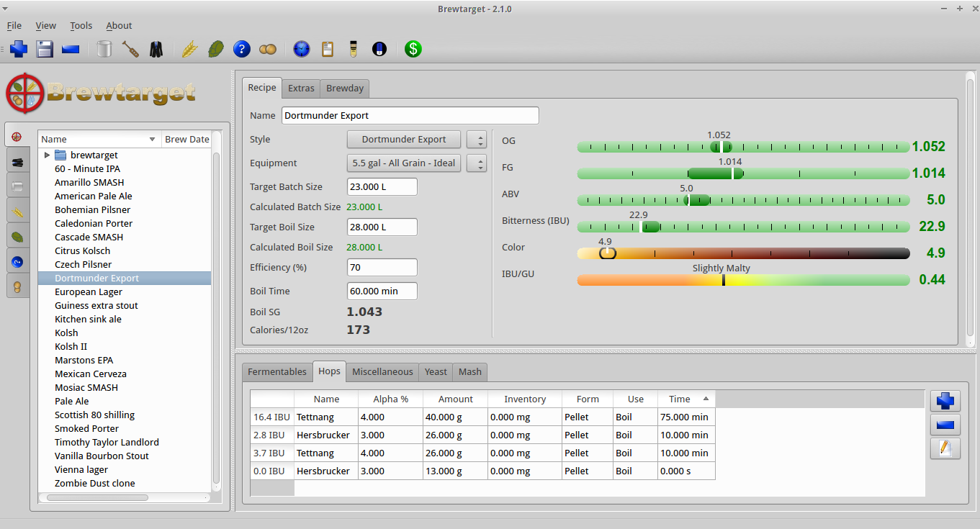Select the equipment kettle sidebar tab

pos(18,186)
